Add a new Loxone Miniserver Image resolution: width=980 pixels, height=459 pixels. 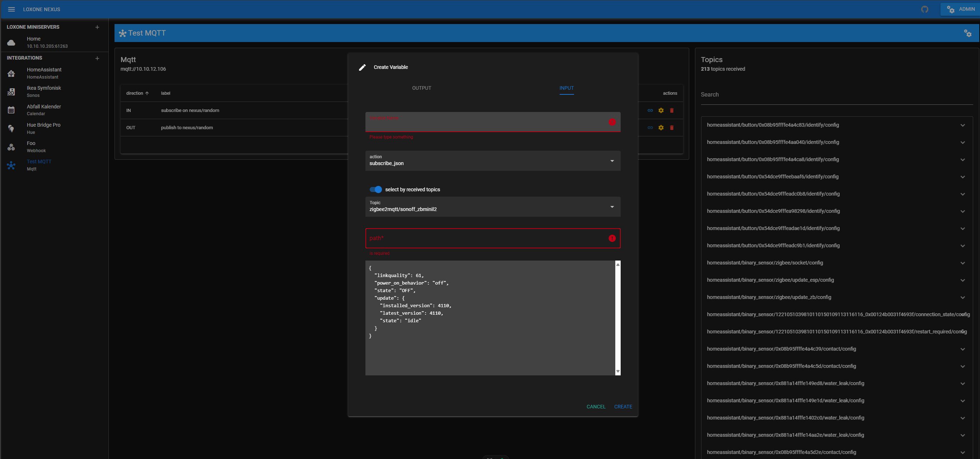pos(97,27)
